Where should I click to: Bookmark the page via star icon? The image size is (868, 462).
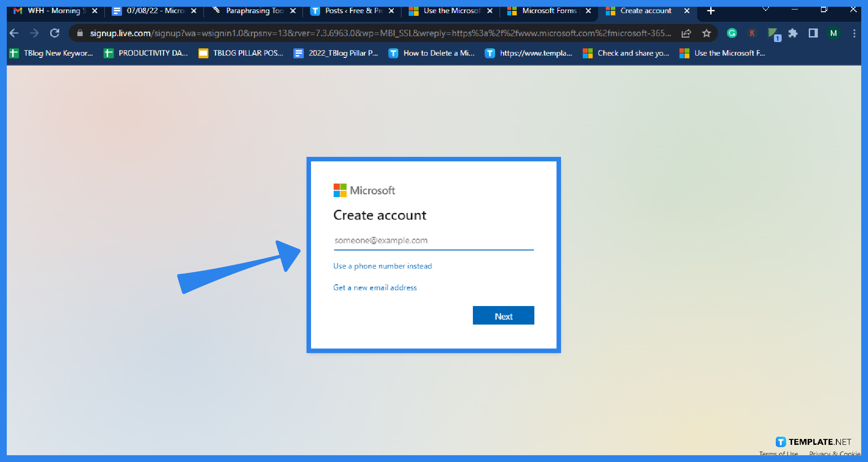[707, 33]
